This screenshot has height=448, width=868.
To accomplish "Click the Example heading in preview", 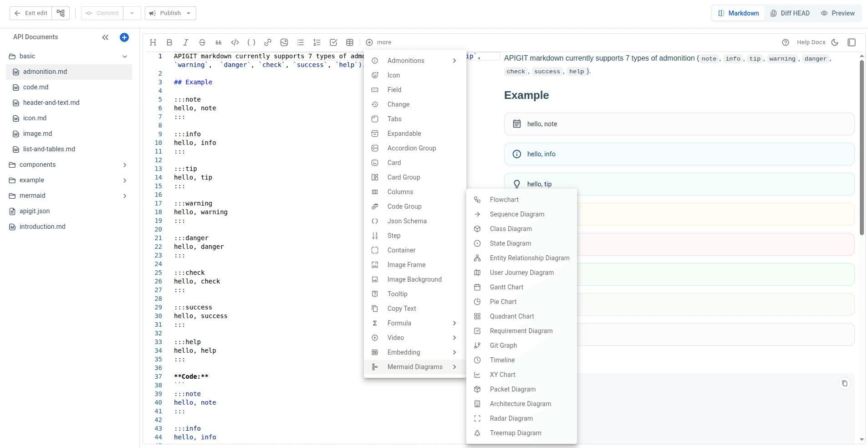I will coord(526,95).
